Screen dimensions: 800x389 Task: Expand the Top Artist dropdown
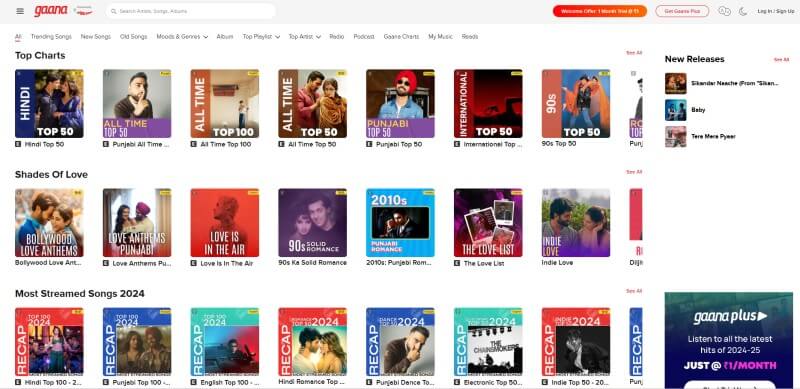pos(305,37)
